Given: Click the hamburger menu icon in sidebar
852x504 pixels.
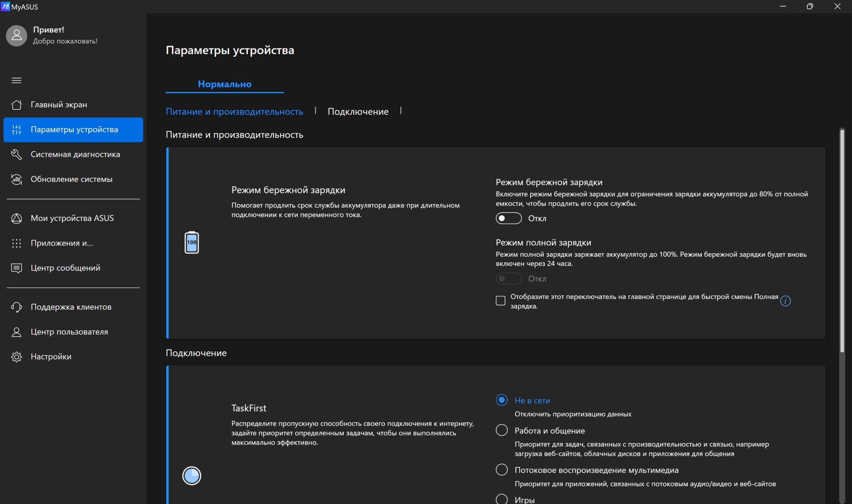Looking at the screenshot, I should tap(16, 81).
